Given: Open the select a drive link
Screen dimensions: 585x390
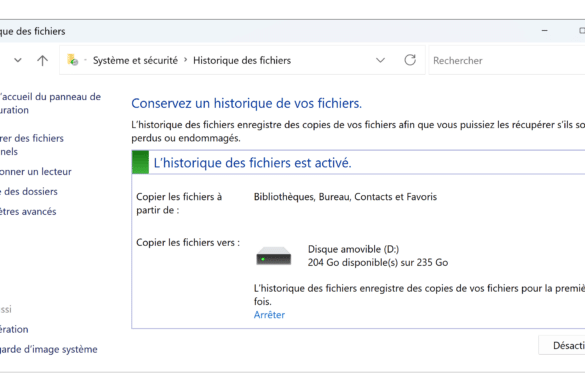Looking at the screenshot, I should [35, 172].
